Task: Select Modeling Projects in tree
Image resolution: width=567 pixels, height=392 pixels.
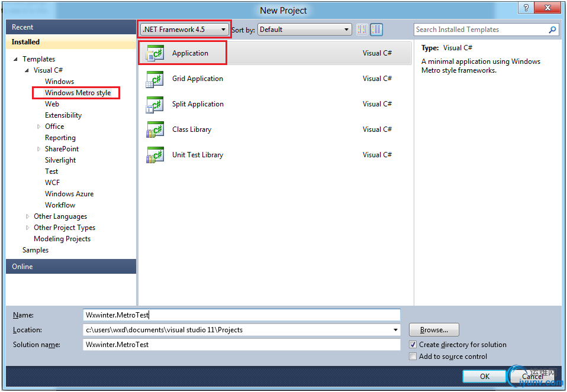Action: (x=62, y=239)
